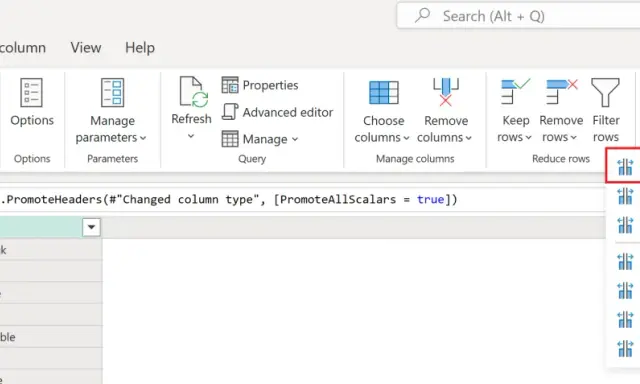
Task: Expand the Refresh dropdown chevron
Action: [191, 136]
